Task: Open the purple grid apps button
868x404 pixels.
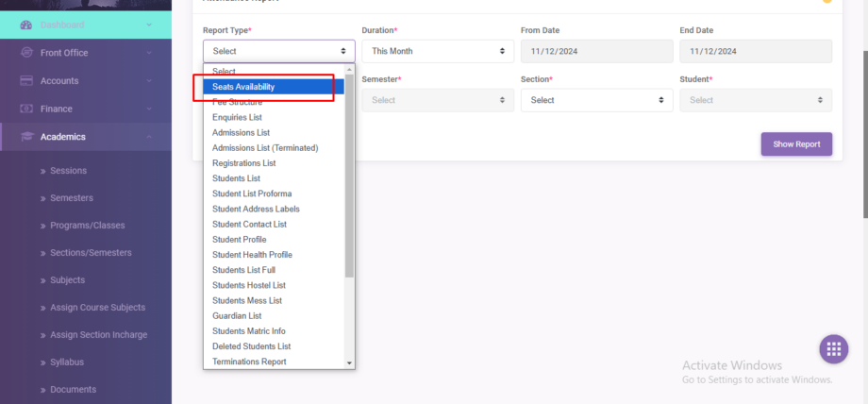Action: 833,348
